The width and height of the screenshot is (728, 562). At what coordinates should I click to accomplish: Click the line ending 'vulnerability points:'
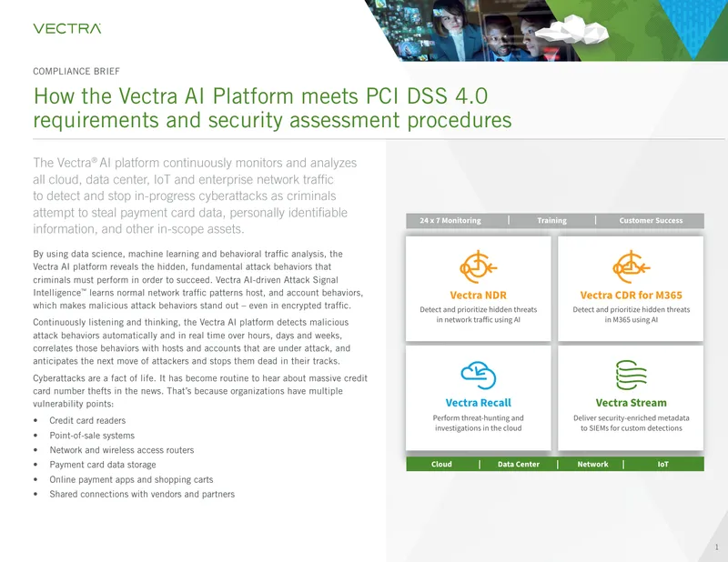pos(74,404)
